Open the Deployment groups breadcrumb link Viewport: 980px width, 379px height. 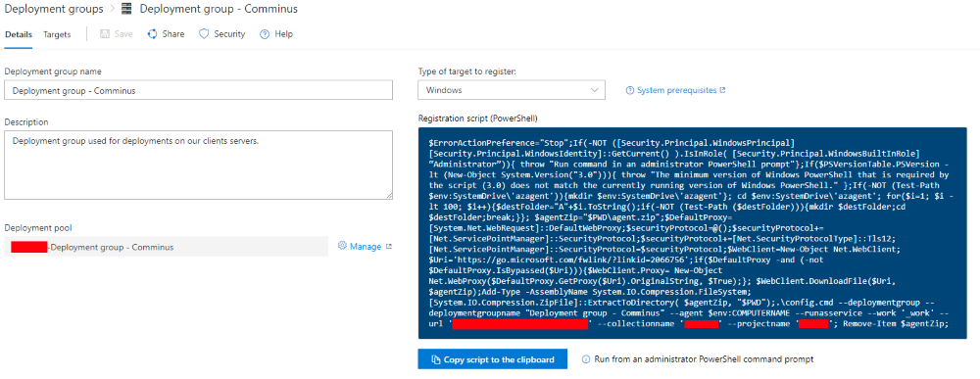(x=54, y=10)
